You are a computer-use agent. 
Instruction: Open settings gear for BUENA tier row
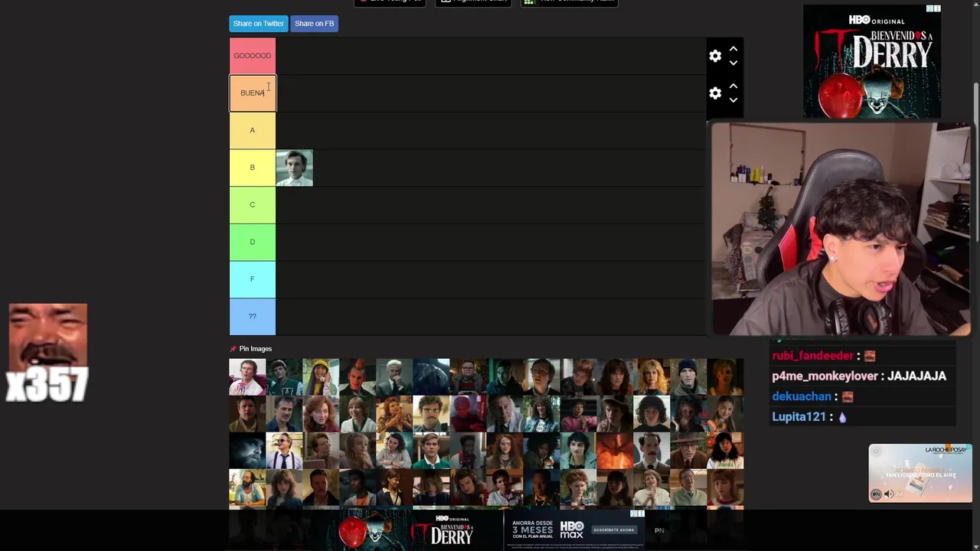(x=715, y=93)
